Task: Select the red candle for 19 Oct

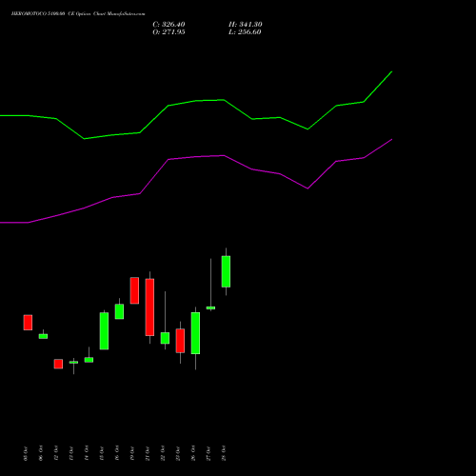Action: point(134,290)
